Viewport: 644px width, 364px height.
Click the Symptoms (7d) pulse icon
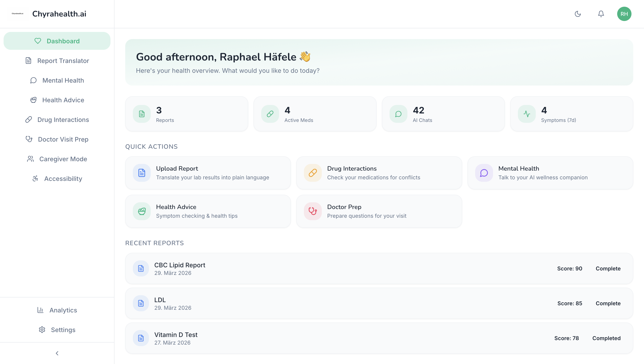[527, 114]
